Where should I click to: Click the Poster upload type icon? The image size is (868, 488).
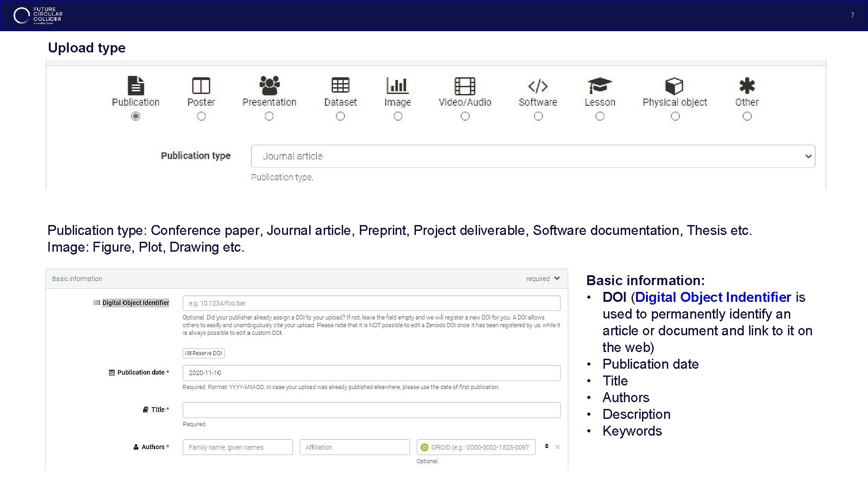[x=201, y=85]
